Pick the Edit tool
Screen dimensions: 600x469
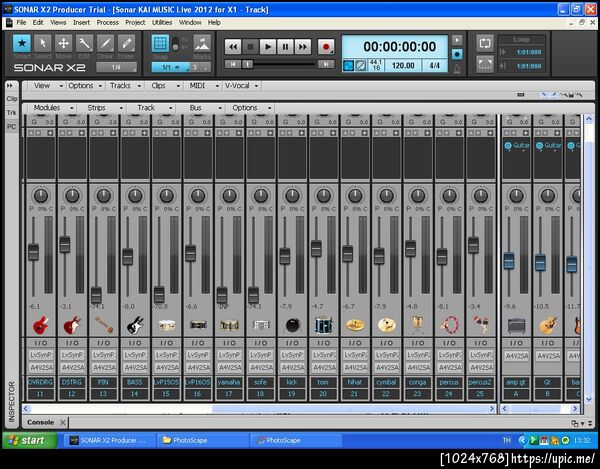(84, 43)
